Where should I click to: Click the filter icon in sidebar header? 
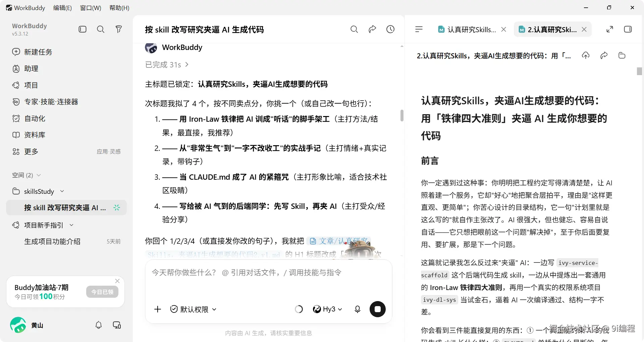point(118,29)
